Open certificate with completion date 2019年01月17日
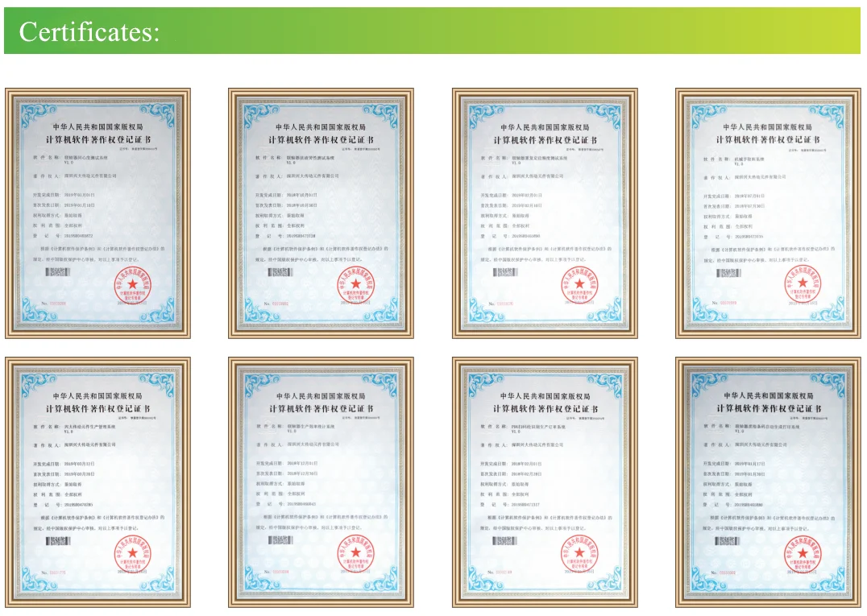Screen dimensions: 867x616 pyautogui.click(x=768, y=482)
